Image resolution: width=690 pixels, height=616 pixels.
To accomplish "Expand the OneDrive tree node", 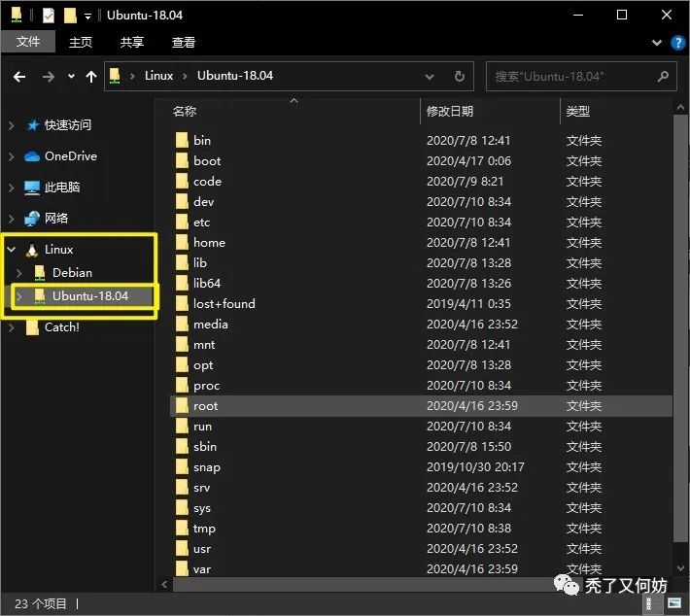I will pos(12,156).
